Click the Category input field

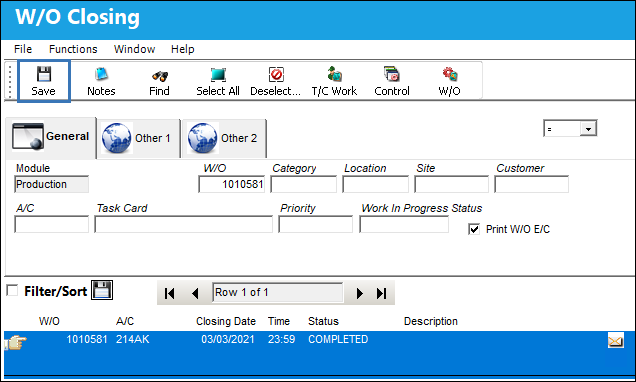point(303,184)
